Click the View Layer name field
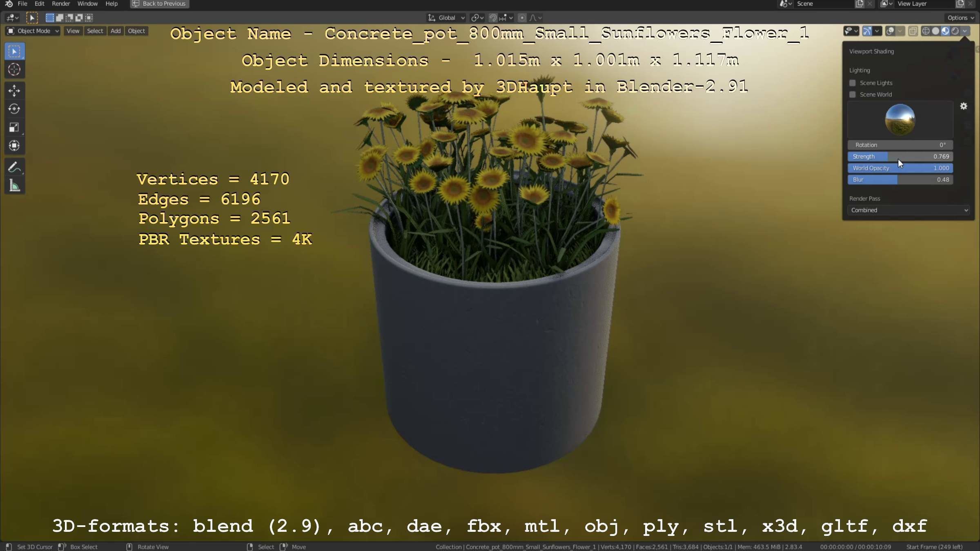Viewport: 980px width, 551px height. 924,4
